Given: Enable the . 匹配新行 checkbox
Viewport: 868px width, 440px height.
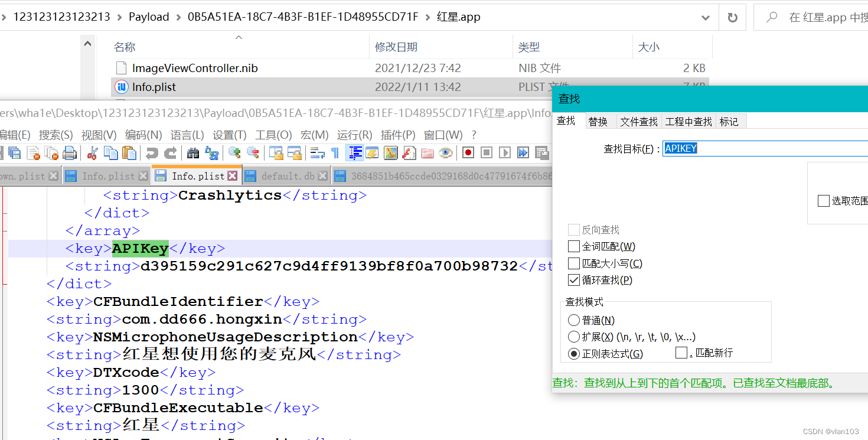Looking at the screenshot, I should [x=681, y=353].
